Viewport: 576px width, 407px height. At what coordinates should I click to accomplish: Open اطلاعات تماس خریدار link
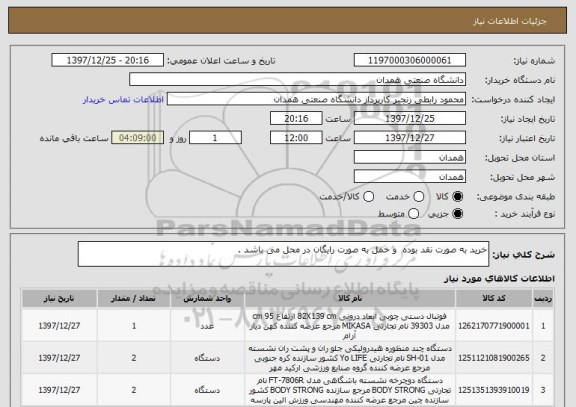(x=123, y=100)
